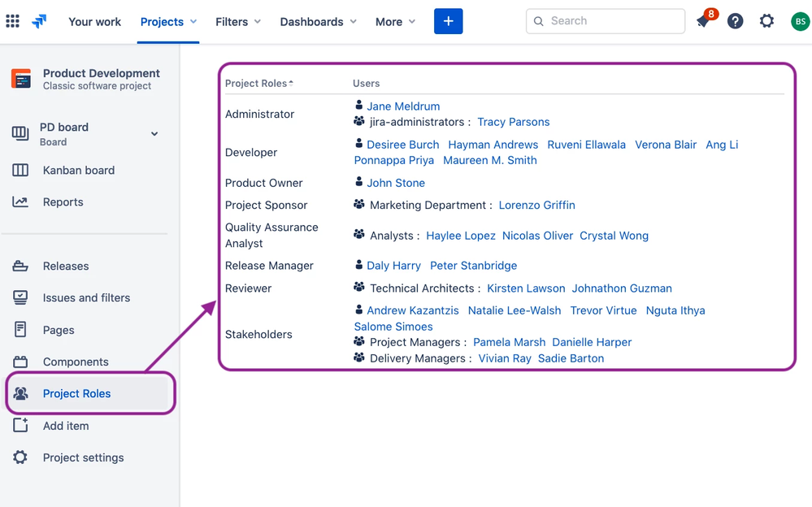Click the Your work menu
This screenshot has width=812, height=507.
(94, 22)
